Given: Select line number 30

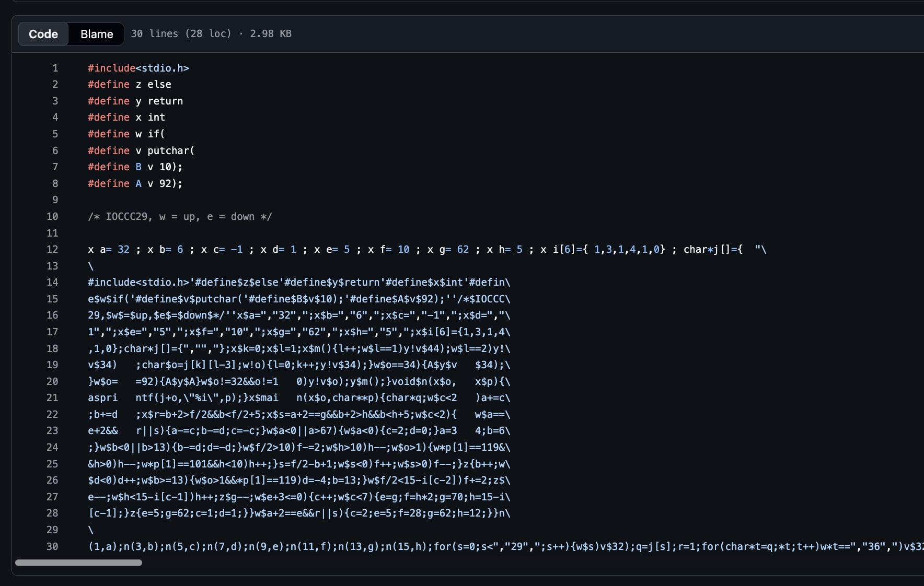Looking at the screenshot, I should [52, 546].
